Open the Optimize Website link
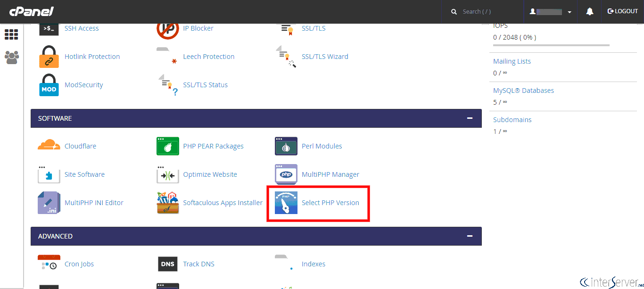Screen dimensions: 644x289 click(210, 174)
